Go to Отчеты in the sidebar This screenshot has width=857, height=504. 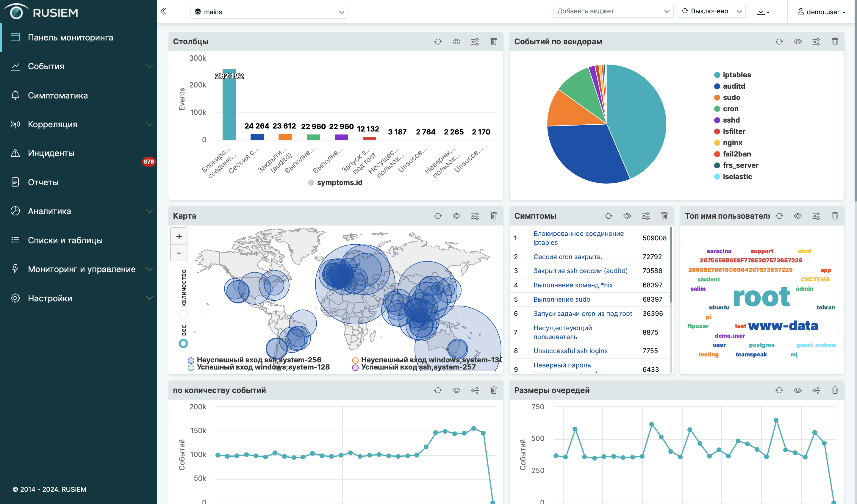coord(43,183)
